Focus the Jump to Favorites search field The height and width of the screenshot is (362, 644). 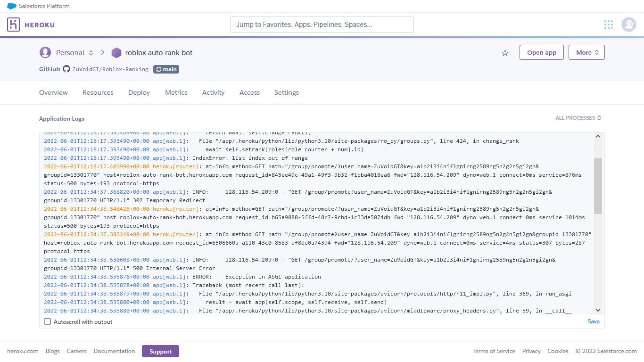tap(322, 25)
